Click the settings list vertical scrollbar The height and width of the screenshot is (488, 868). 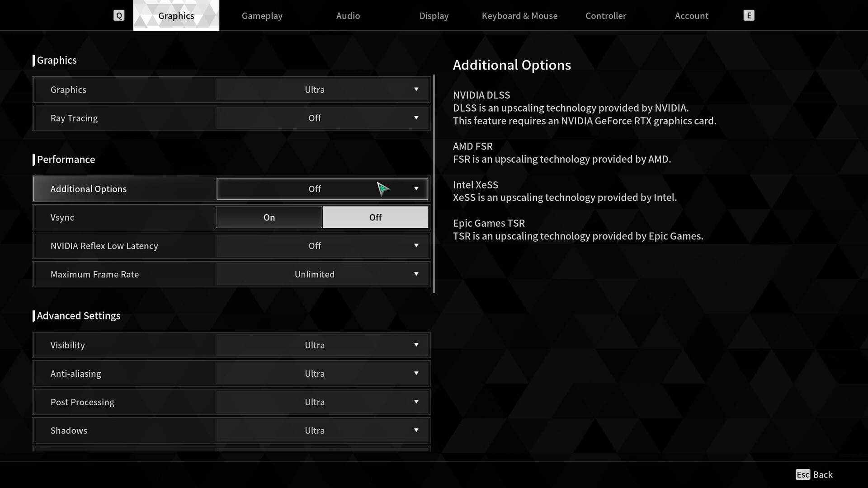click(434, 184)
